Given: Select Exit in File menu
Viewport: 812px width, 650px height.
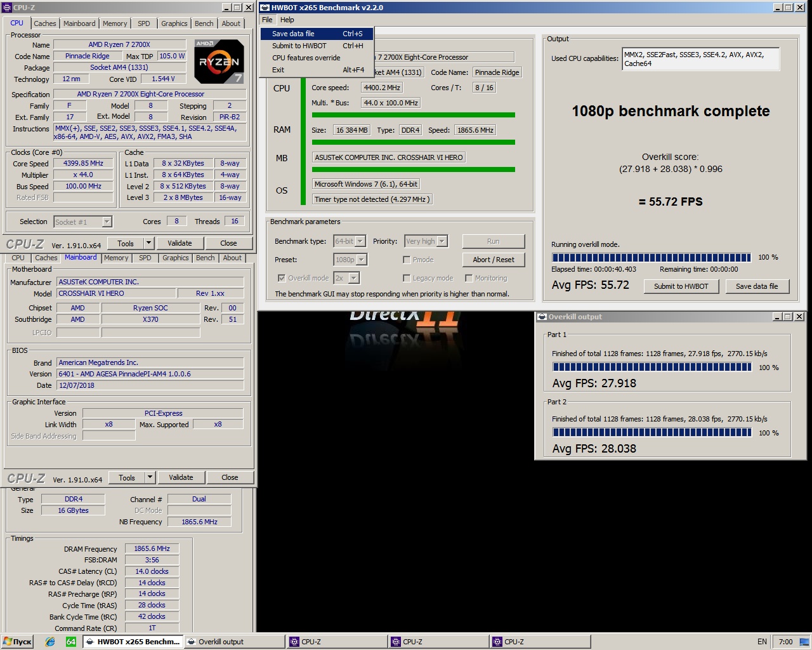Looking at the screenshot, I should pyautogui.click(x=317, y=70).
